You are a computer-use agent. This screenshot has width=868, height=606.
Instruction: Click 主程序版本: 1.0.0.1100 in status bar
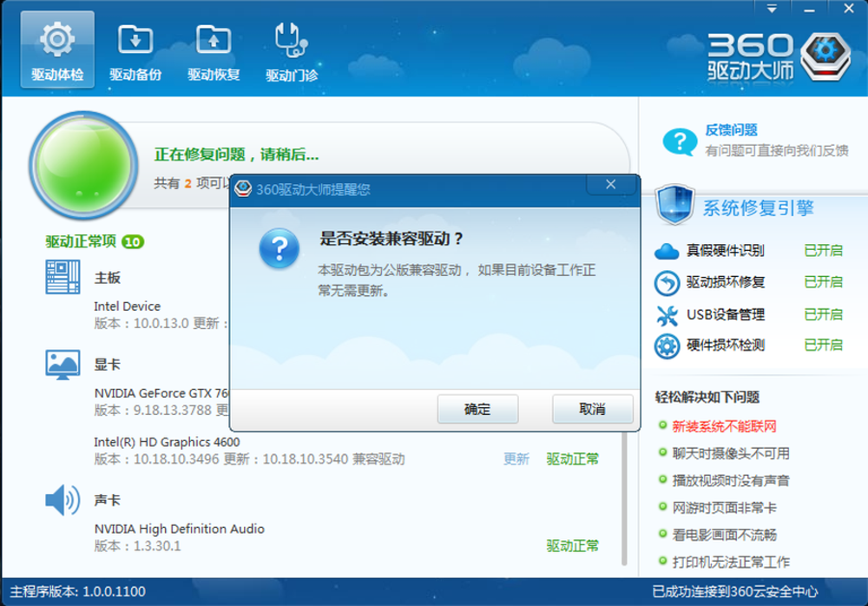78,591
